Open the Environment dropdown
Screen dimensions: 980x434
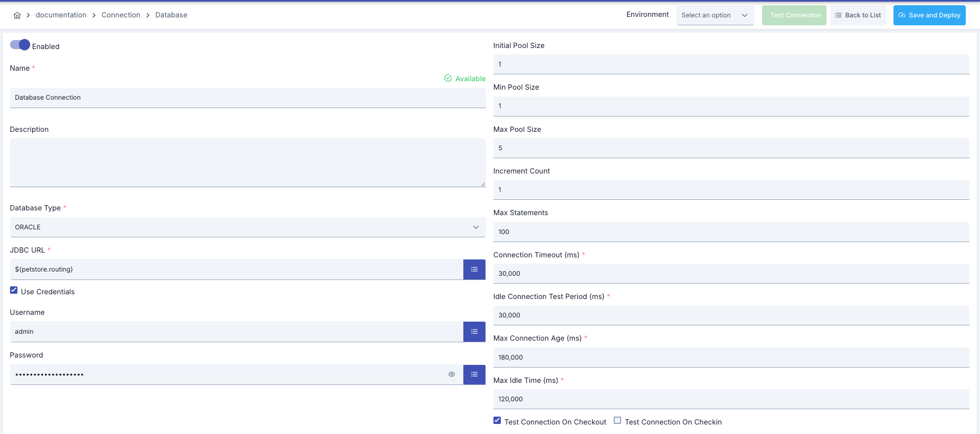[715, 15]
